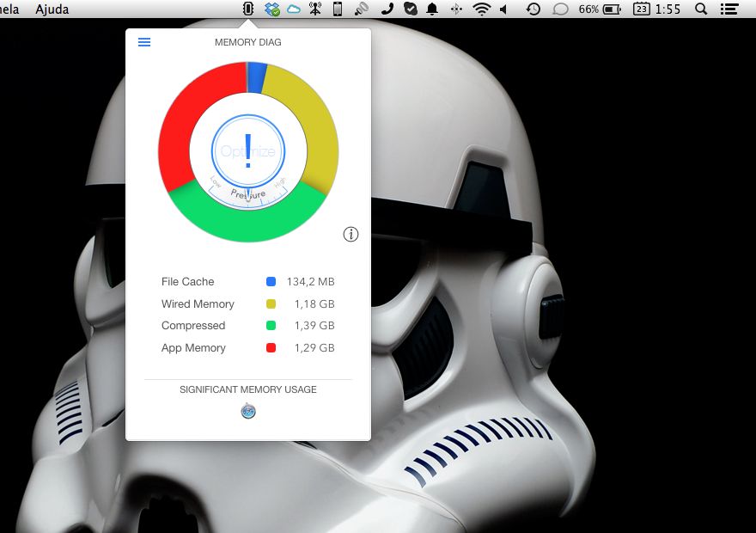Click the 134,2 MB value
Viewport: 756px width, 533px height.
point(310,281)
